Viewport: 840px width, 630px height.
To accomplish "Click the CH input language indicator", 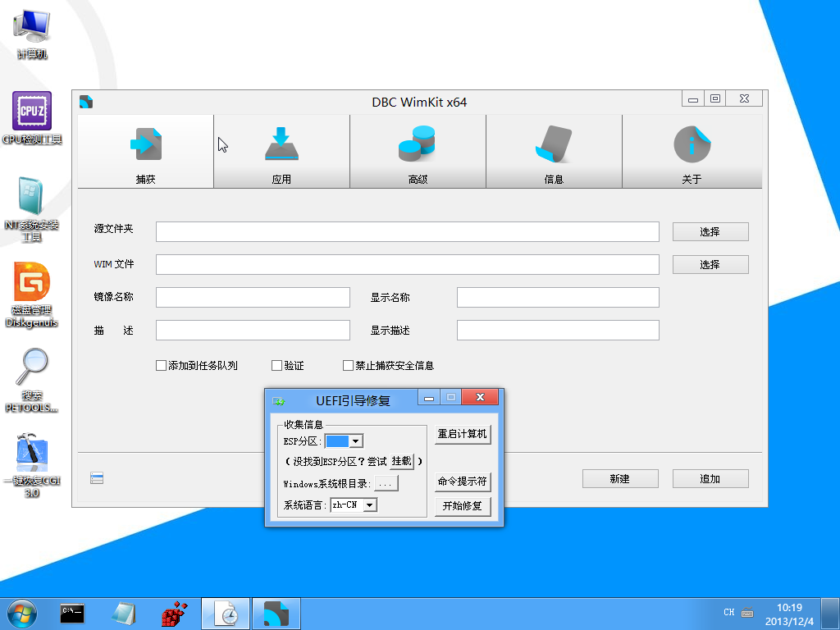I will click(729, 612).
